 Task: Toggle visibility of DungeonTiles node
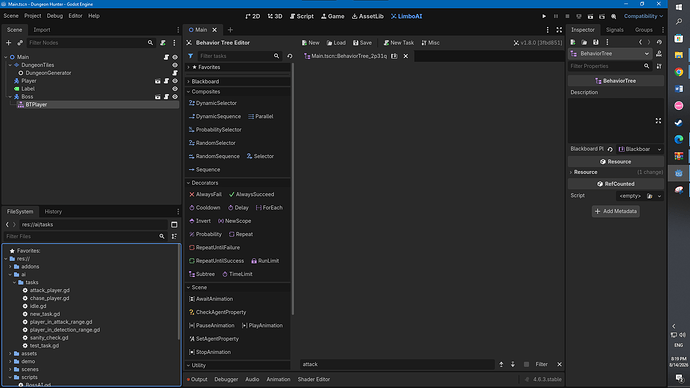click(x=175, y=65)
